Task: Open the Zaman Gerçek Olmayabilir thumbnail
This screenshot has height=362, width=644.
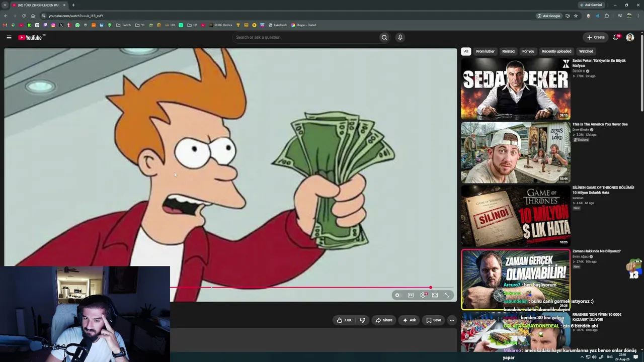Action: click(516, 280)
